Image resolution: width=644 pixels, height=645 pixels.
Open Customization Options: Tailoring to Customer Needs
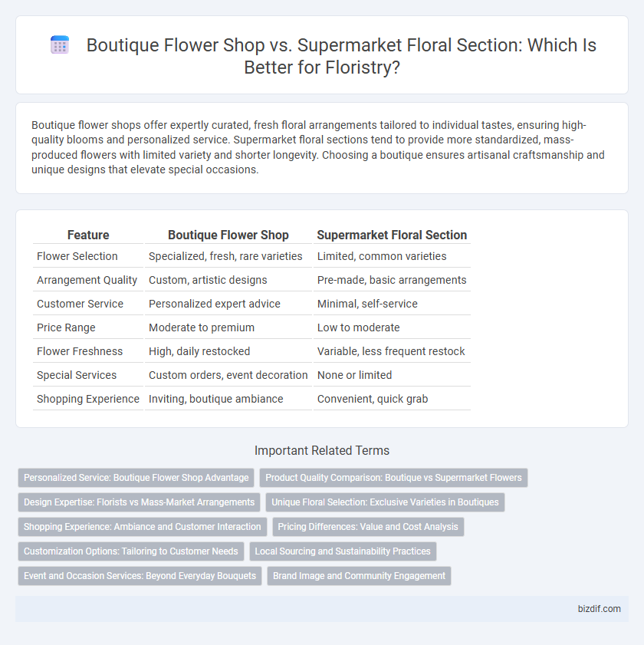tap(131, 551)
